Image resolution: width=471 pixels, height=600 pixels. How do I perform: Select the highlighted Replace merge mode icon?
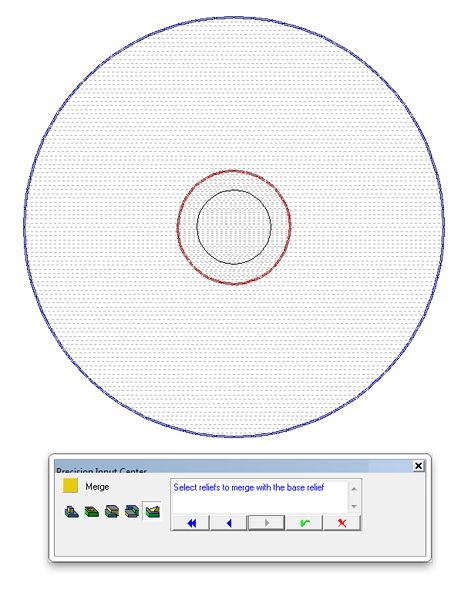[x=152, y=511]
